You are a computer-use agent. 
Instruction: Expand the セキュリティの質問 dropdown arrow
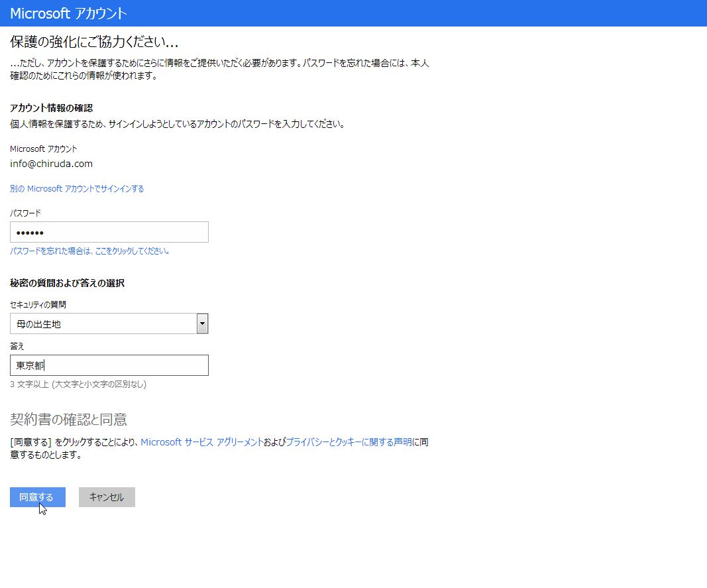[x=203, y=323]
